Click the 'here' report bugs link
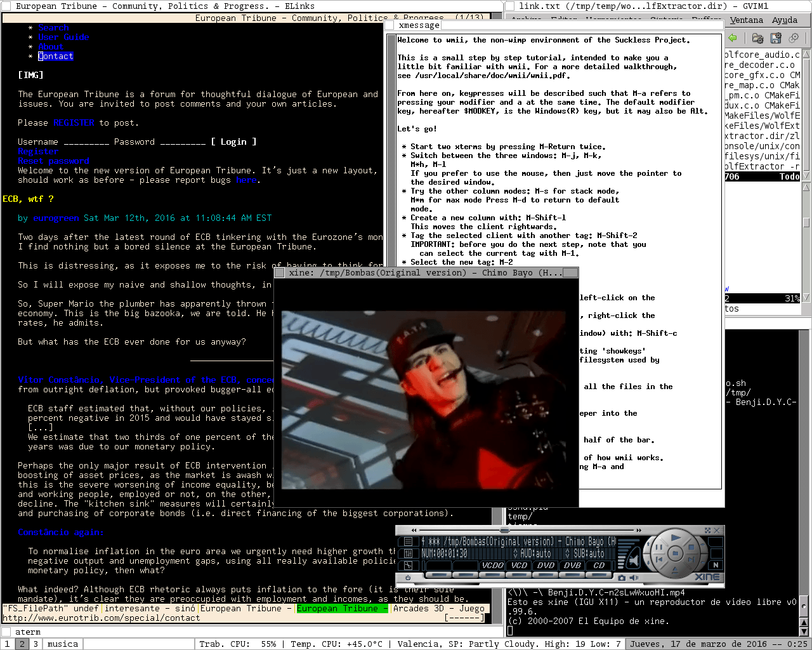Screen dimensions: 812x650 click(x=246, y=180)
